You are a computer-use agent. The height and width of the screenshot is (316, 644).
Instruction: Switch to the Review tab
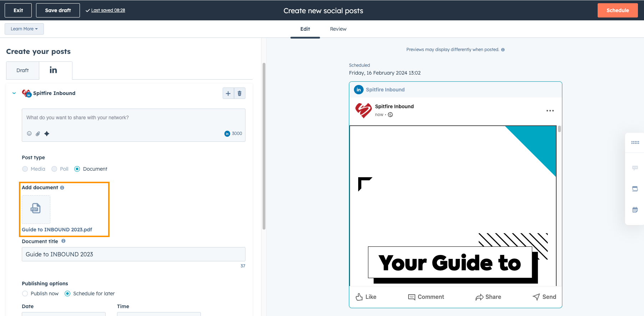[x=338, y=29]
